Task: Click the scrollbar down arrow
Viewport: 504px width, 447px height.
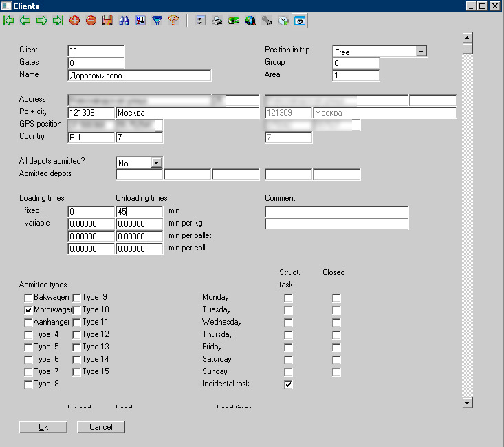Action: click(467, 402)
